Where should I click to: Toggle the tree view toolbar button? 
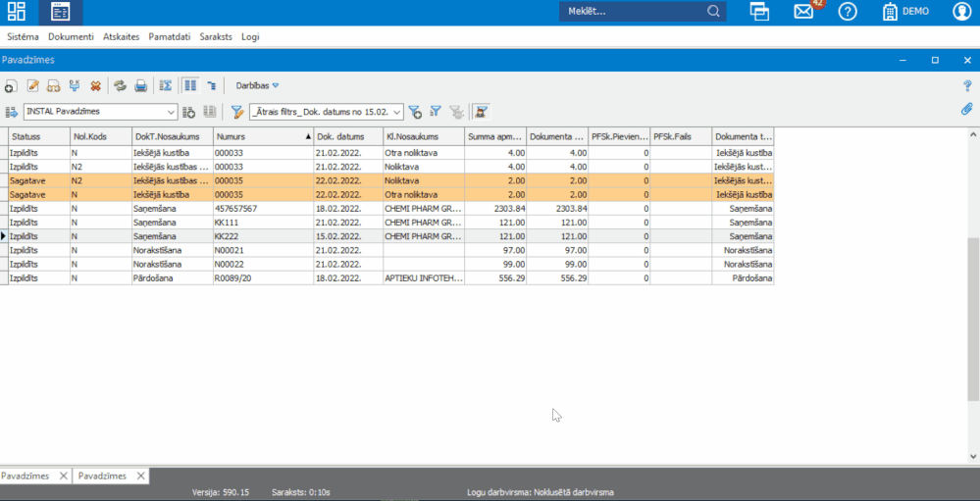(x=211, y=86)
